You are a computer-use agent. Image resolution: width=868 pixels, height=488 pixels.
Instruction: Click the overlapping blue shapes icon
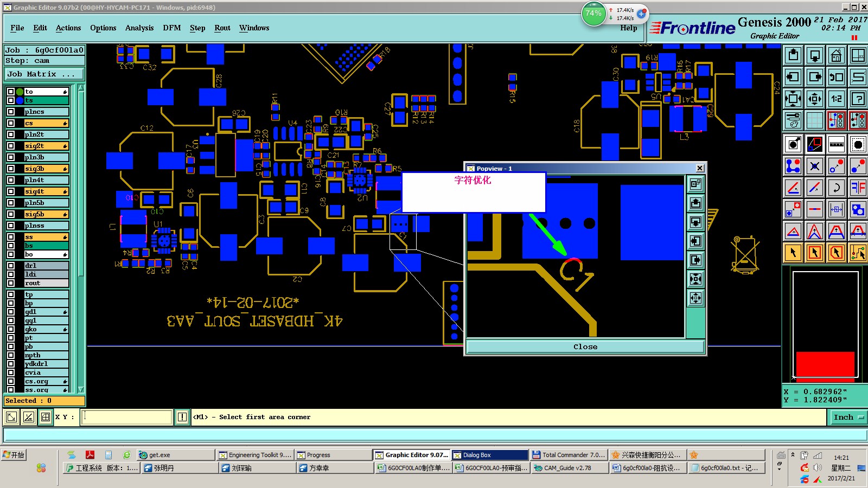[858, 209]
